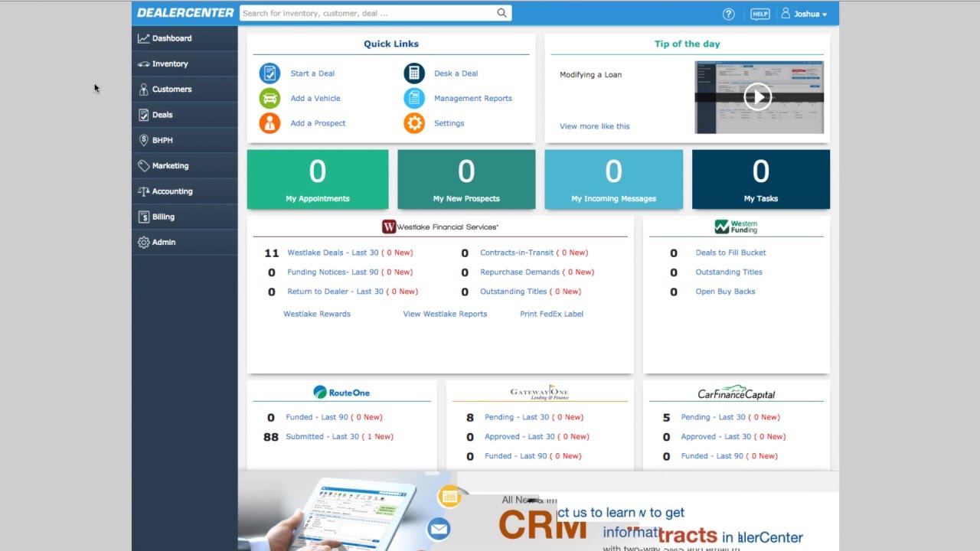The width and height of the screenshot is (980, 551).
Task: Open View Westlake Reports link
Action: coord(445,314)
